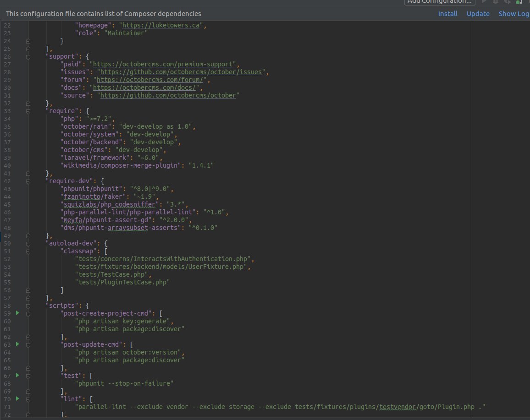The image size is (530, 420).
Task: Click line number 33 in the gutter
Action: pyautogui.click(x=7, y=111)
